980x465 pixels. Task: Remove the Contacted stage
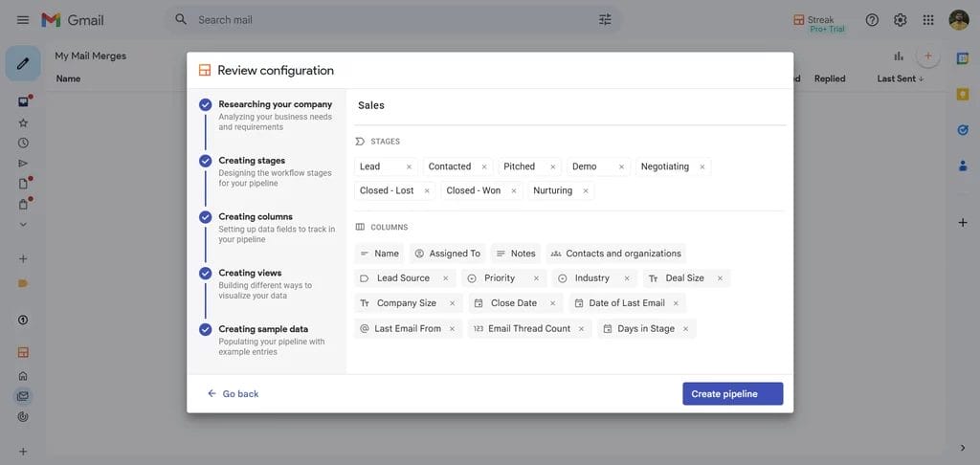tap(483, 166)
